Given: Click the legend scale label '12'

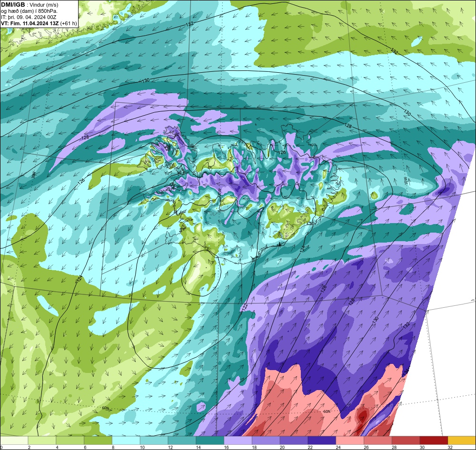Looking at the screenshot, I should [170, 447].
